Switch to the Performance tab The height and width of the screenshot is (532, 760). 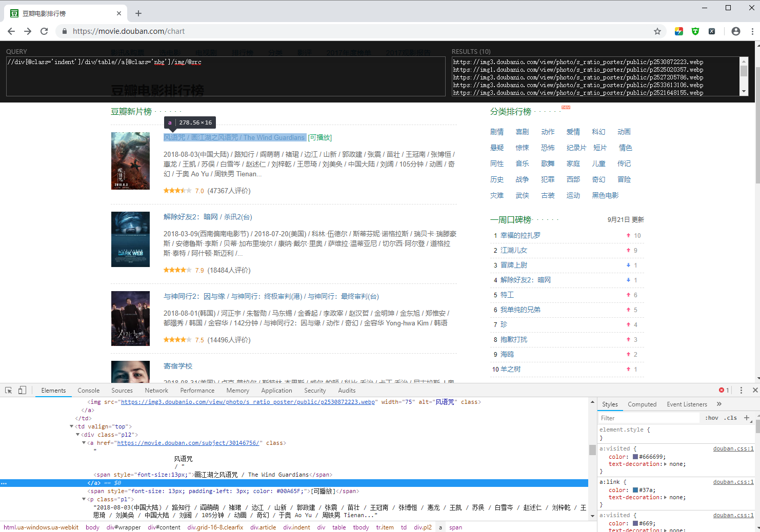197,391
